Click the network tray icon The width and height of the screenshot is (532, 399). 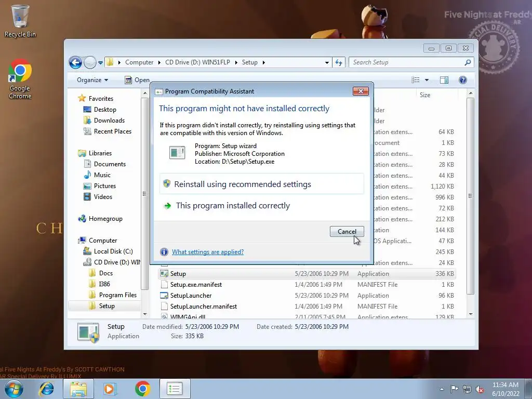coord(467,389)
